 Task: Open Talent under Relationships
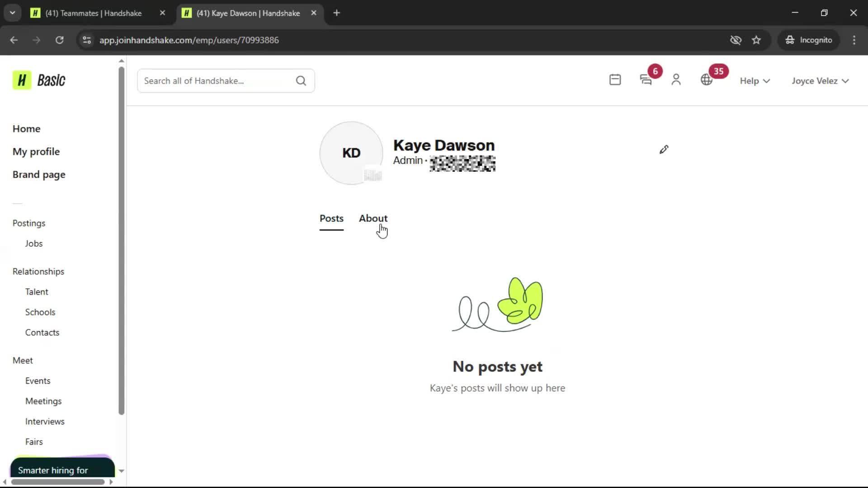[37, 292]
